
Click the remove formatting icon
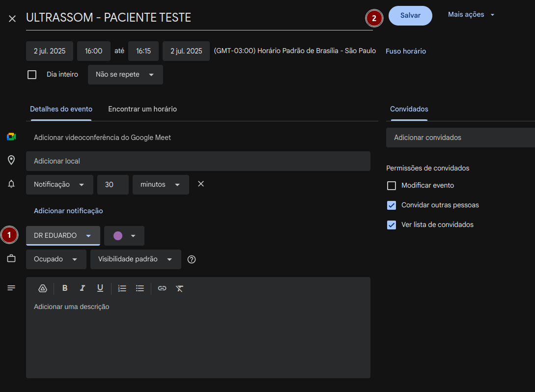click(x=180, y=288)
